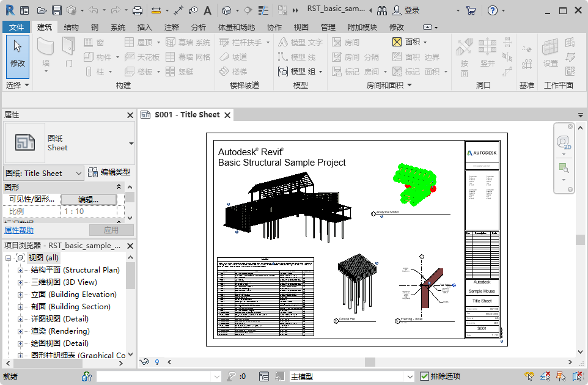Switch to the Manage ribbon tab
This screenshot has height=385, width=588.
[328, 27]
